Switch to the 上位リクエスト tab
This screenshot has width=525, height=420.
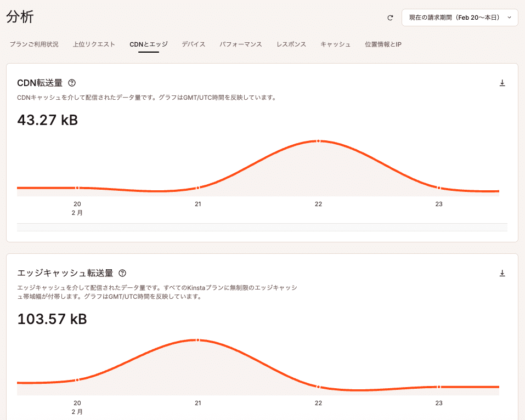pyautogui.click(x=94, y=44)
